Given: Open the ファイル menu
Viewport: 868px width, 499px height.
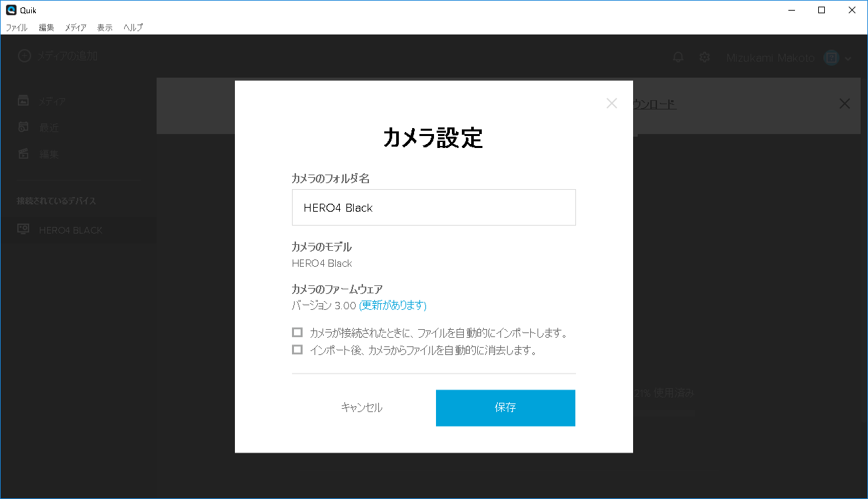Looking at the screenshot, I should pos(17,27).
